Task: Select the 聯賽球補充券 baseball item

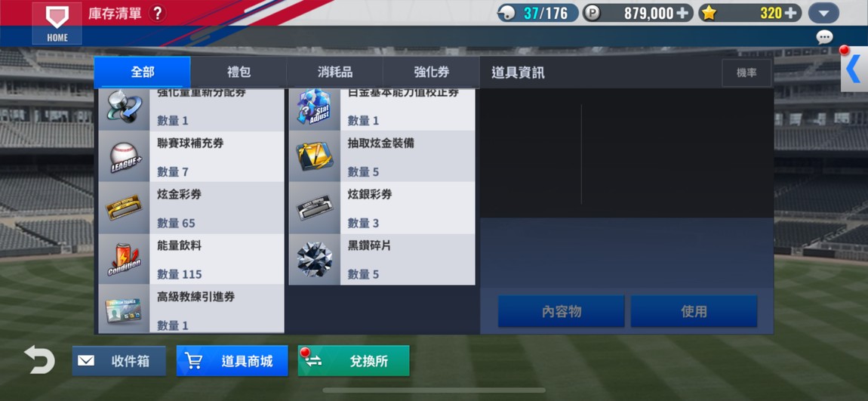Action: [191, 157]
